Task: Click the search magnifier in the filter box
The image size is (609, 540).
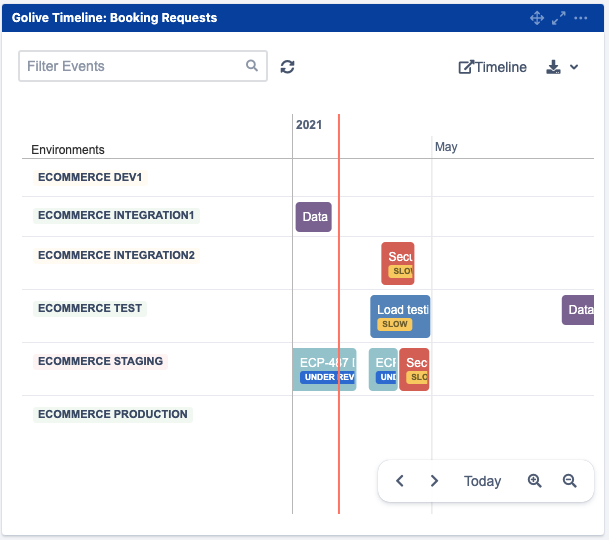Action: (x=252, y=67)
